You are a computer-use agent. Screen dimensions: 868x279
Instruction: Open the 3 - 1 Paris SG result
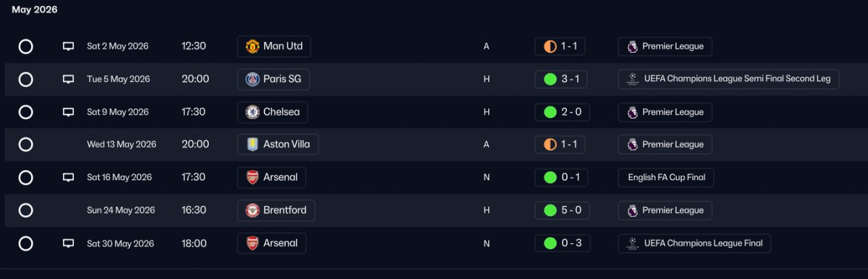561,79
